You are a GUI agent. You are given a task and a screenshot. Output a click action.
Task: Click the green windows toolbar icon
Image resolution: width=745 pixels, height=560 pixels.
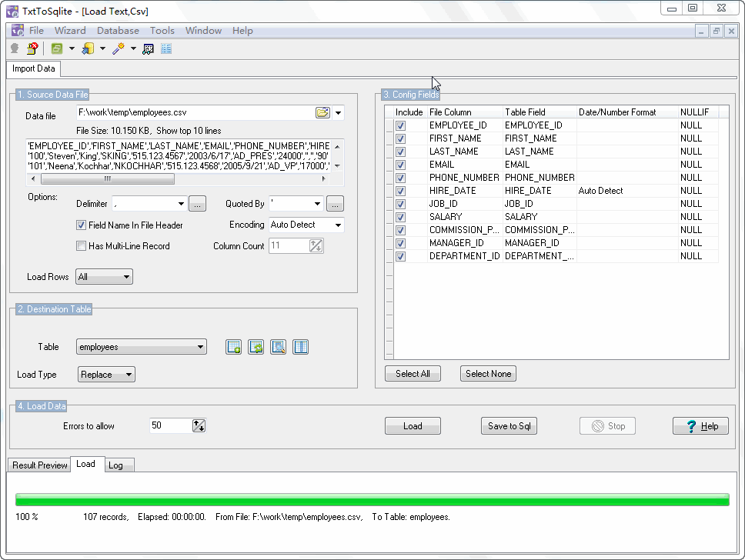click(57, 48)
